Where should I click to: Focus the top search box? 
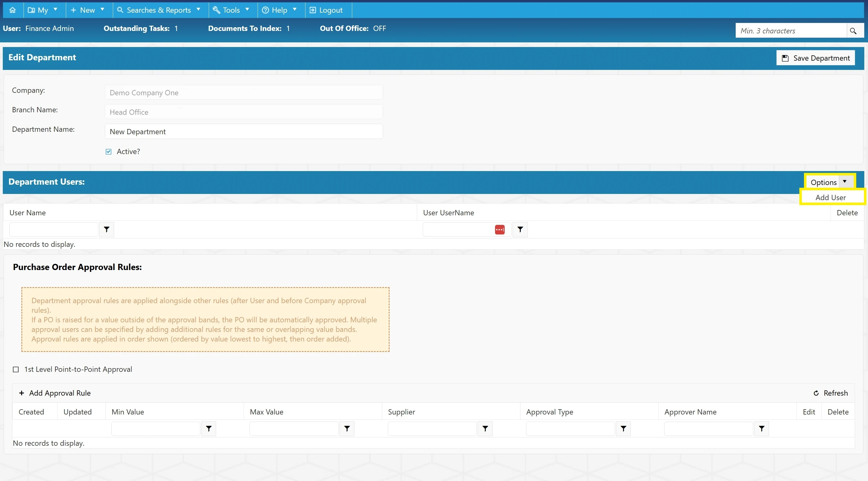click(x=791, y=31)
